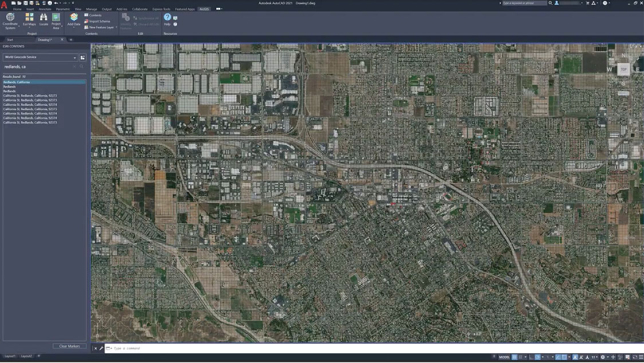Screen dimensions: 644x363
Task: Toggle Show Annotation Objects in the status bar
Action: 575,357
